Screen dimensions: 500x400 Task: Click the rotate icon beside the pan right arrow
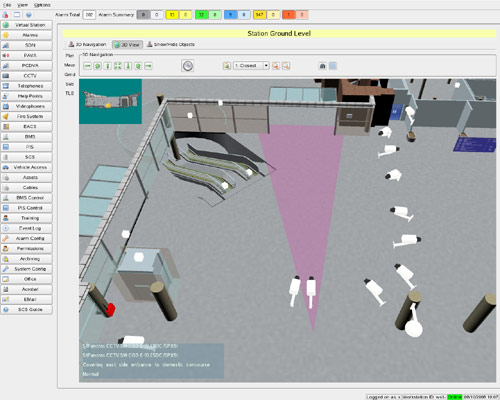click(x=138, y=66)
